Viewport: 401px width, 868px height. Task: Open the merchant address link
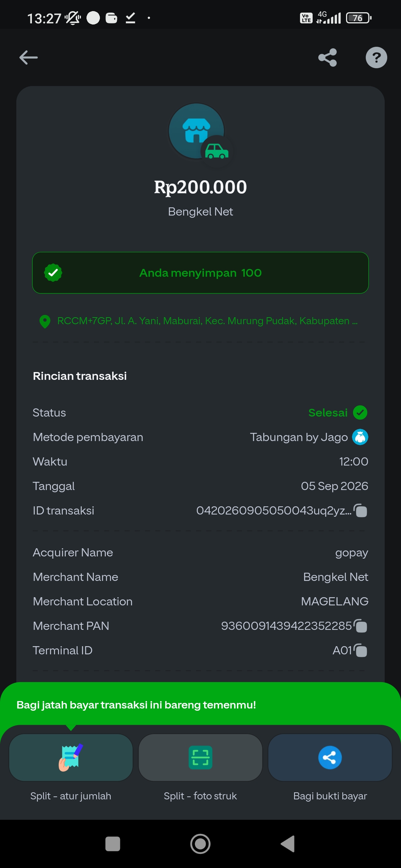(207, 321)
